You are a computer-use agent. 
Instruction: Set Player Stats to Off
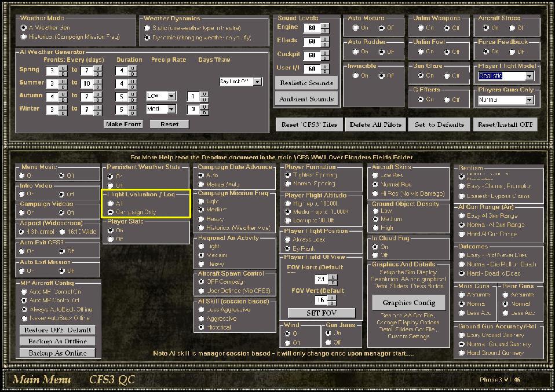point(111,239)
